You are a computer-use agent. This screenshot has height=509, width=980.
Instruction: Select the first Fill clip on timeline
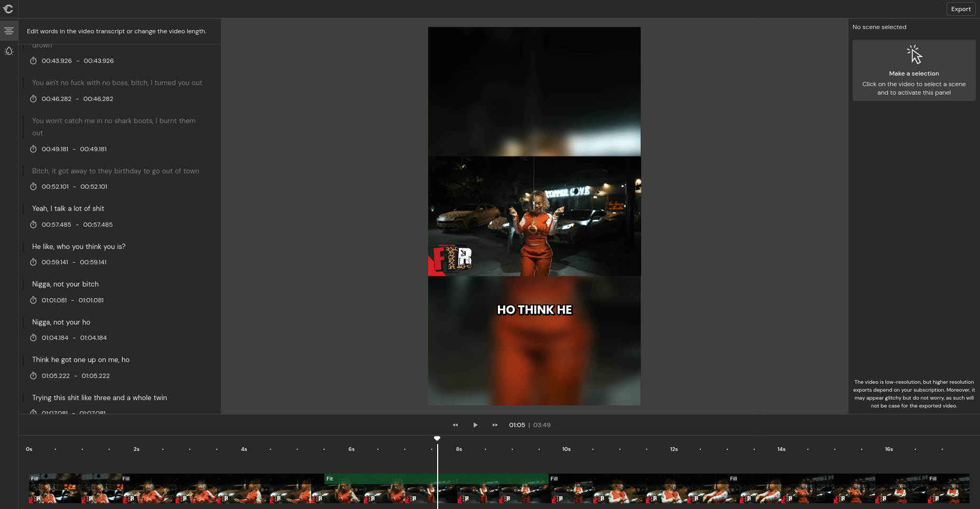click(75, 489)
